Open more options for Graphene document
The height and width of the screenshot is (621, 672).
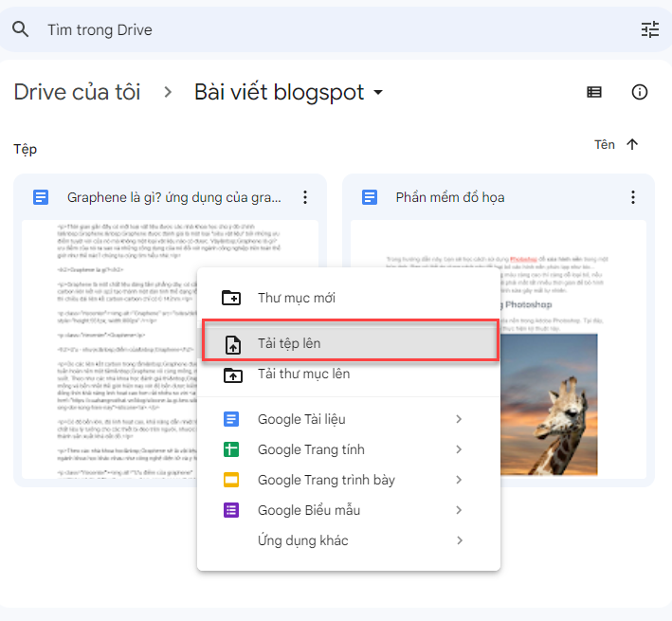(x=304, y=197)
